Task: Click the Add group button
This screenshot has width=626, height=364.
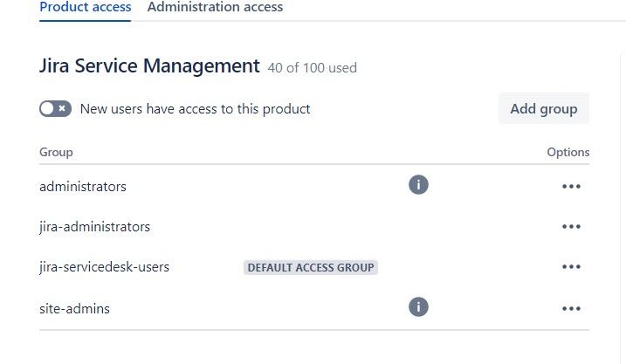Action: [x=544, y=108]
